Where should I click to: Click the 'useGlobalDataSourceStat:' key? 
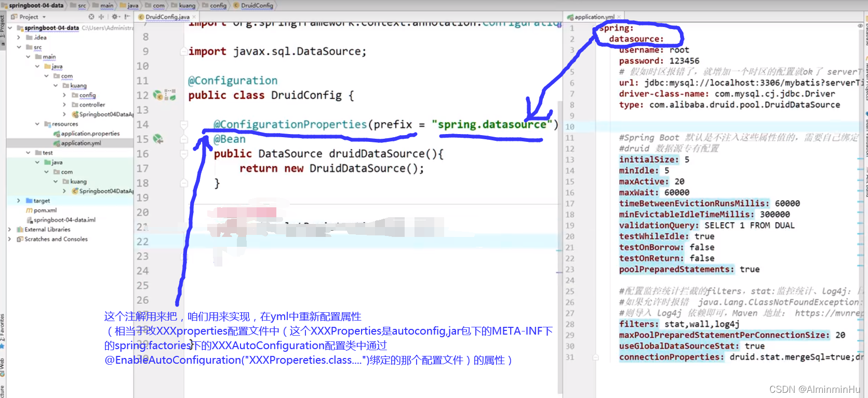pos(679,346)
